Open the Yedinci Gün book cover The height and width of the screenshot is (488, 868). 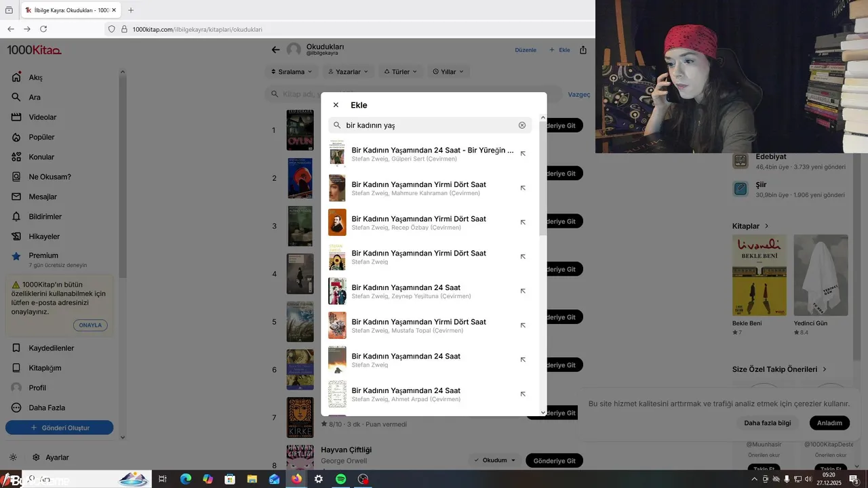821,275
